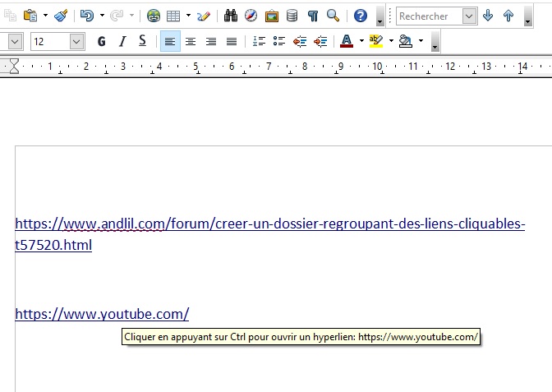Insert a hyperlink with the globe icon

click(x=154, y=16)
